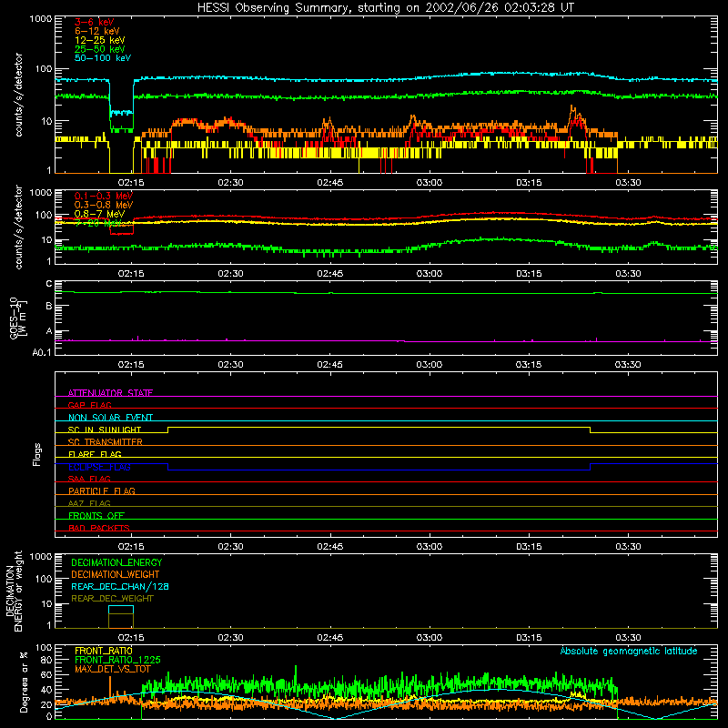Viewport: 728px width, 728px height.
Task: Click the A0.1 tick label on GOES axis
Action: pos(42,352)
